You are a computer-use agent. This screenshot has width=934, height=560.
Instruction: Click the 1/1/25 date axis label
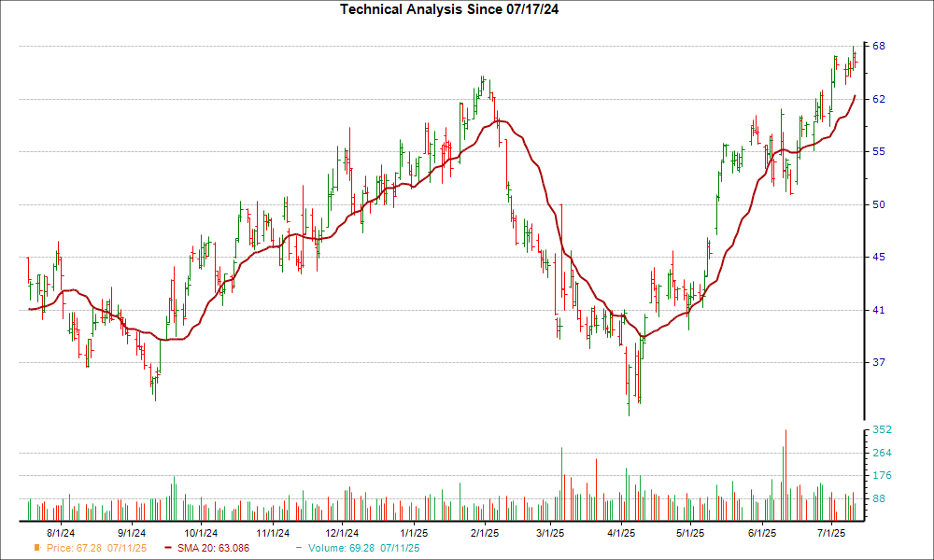[x=414, y=533]
